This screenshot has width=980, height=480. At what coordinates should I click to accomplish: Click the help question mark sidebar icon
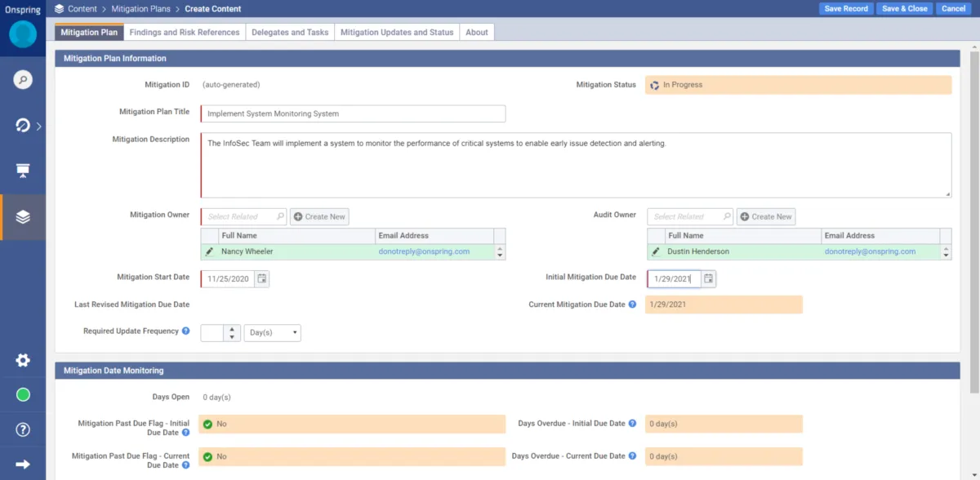[23, 429]
